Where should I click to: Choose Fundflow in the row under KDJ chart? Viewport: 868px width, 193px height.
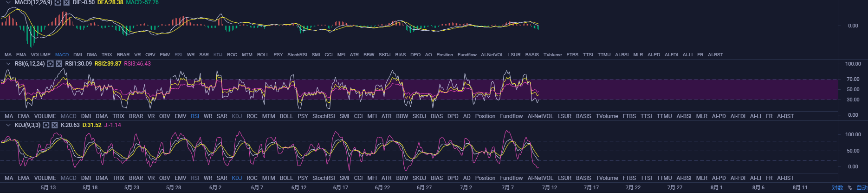pyautogui.click(x=512, y=178)
